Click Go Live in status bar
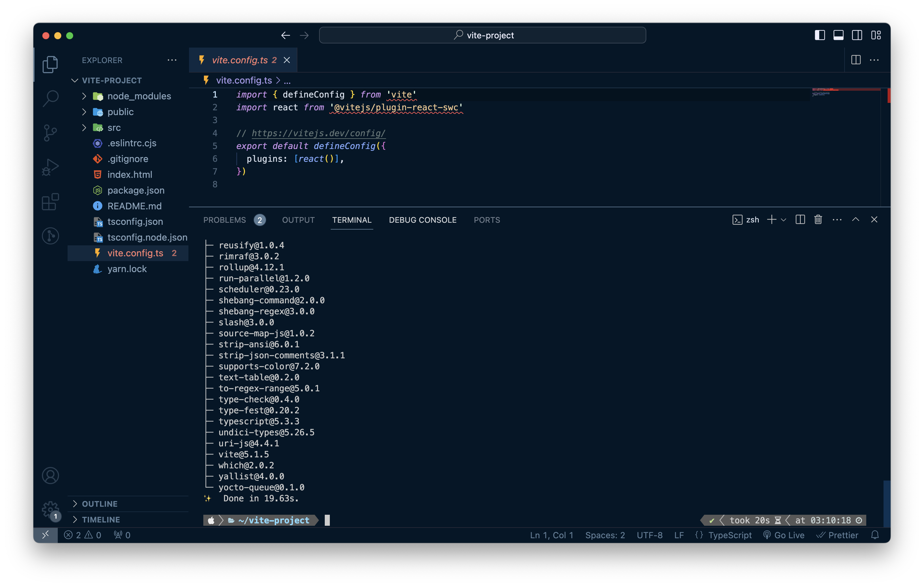Viewport: 924px width, 587px height. tap(784, 535)
